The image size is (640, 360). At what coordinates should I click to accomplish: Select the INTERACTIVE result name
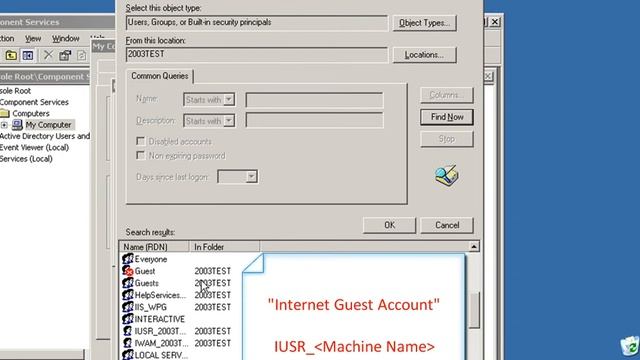click(160, 319)
